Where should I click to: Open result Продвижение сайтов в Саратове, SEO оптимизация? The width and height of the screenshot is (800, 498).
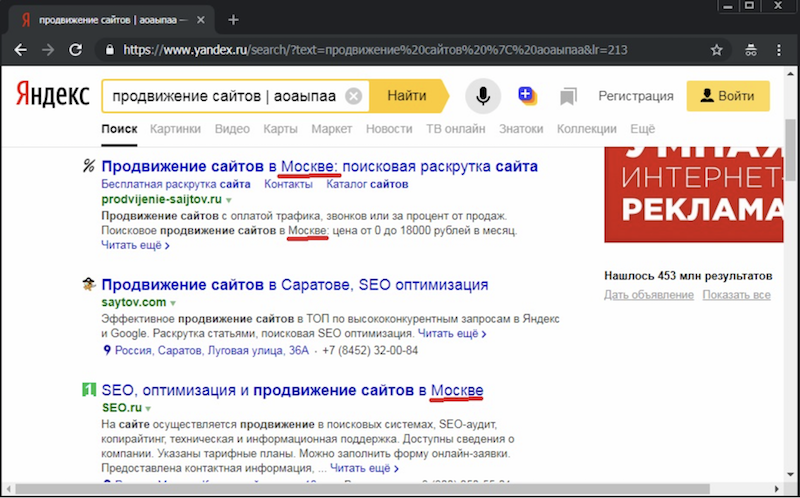coord(295,284)
